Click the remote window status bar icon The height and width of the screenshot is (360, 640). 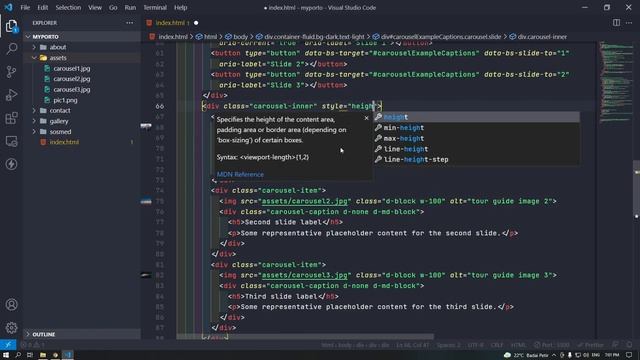(x=8, y=345)
